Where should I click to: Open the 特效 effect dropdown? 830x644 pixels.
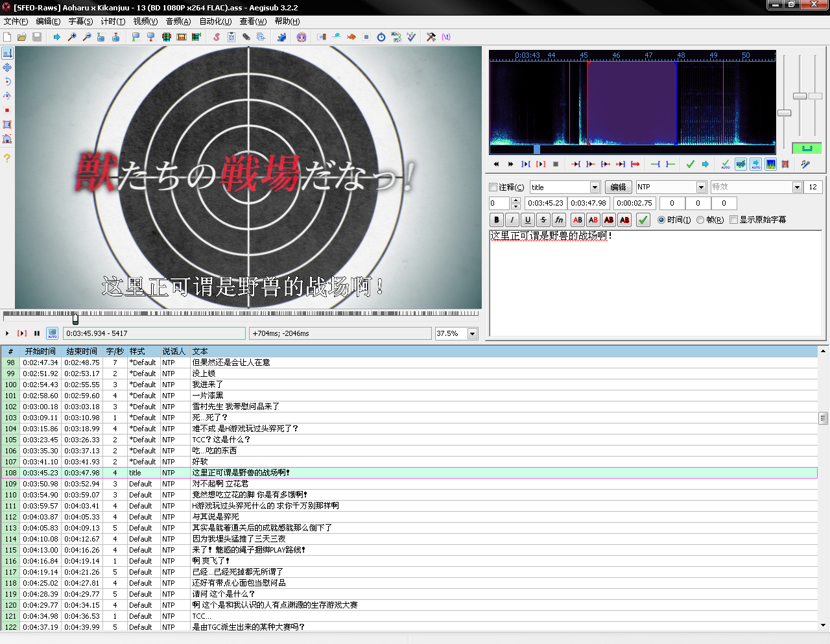tap(798, 187)
